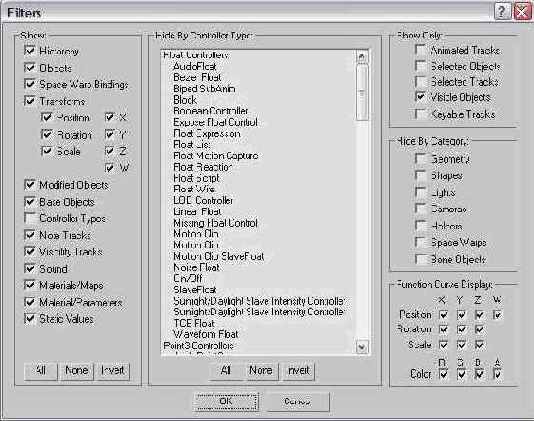The image size is (534, 421).
Task: Click the controller list scrollbar thumb
Action: [x=361, y=92]
